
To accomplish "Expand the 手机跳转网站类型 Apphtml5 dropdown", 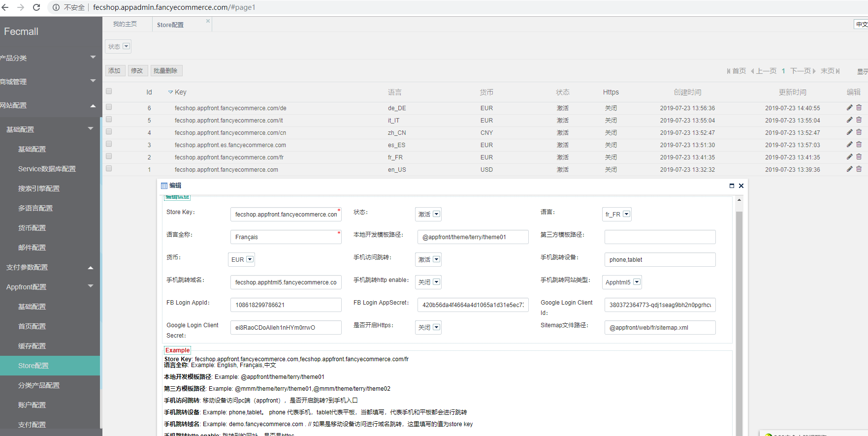I will coord(622,282).
